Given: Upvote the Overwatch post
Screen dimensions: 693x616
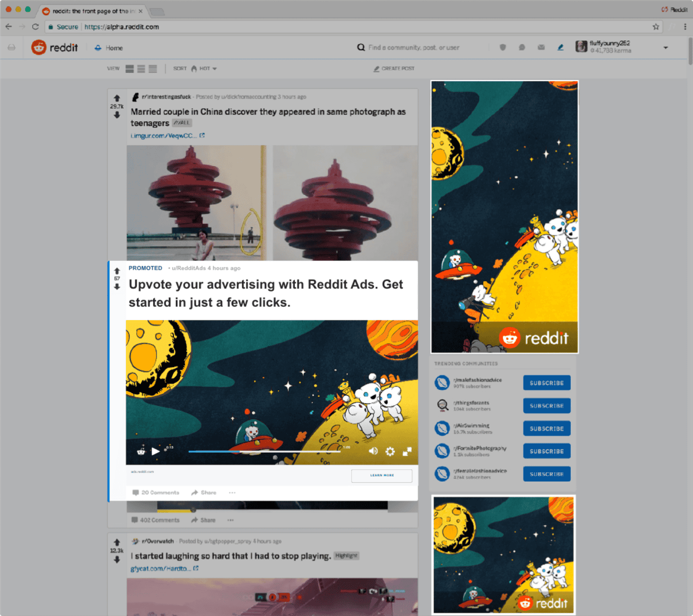Looking at the screenshot, I should (x=117, y=542).
